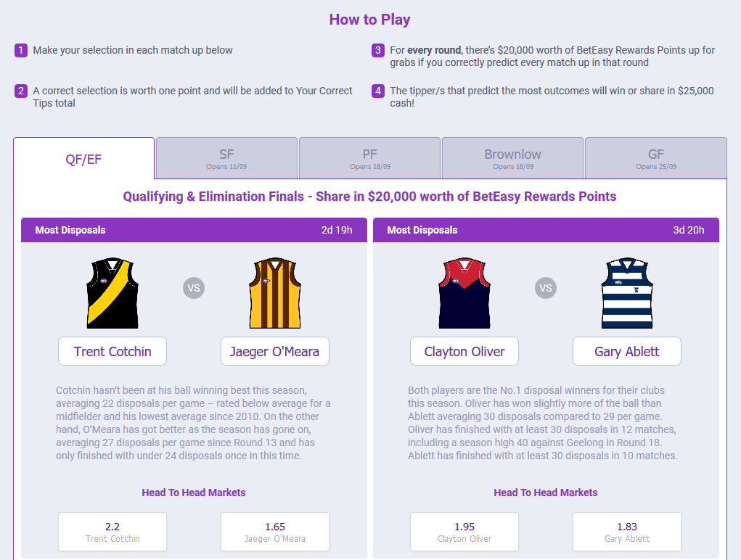Select the 1.83 Gary Ablett market
This screenshot has height=560, width=741.
coord(627,532)
